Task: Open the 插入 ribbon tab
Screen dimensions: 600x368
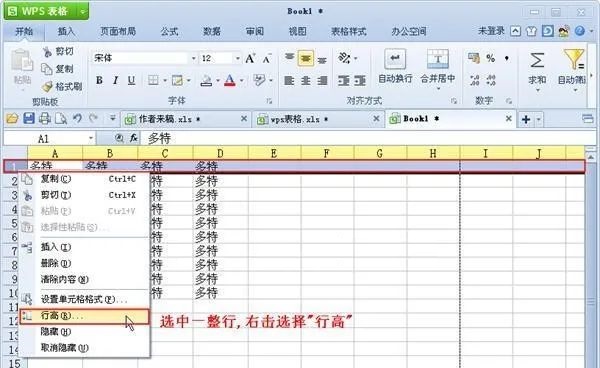Action: [x=66, y=31]
